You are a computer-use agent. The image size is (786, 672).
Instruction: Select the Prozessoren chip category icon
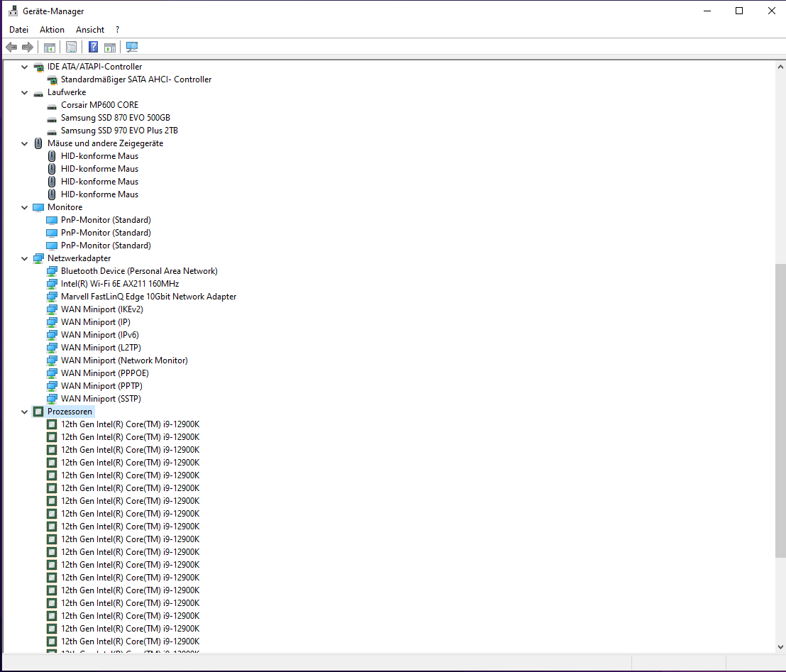(x=38, y=412)
